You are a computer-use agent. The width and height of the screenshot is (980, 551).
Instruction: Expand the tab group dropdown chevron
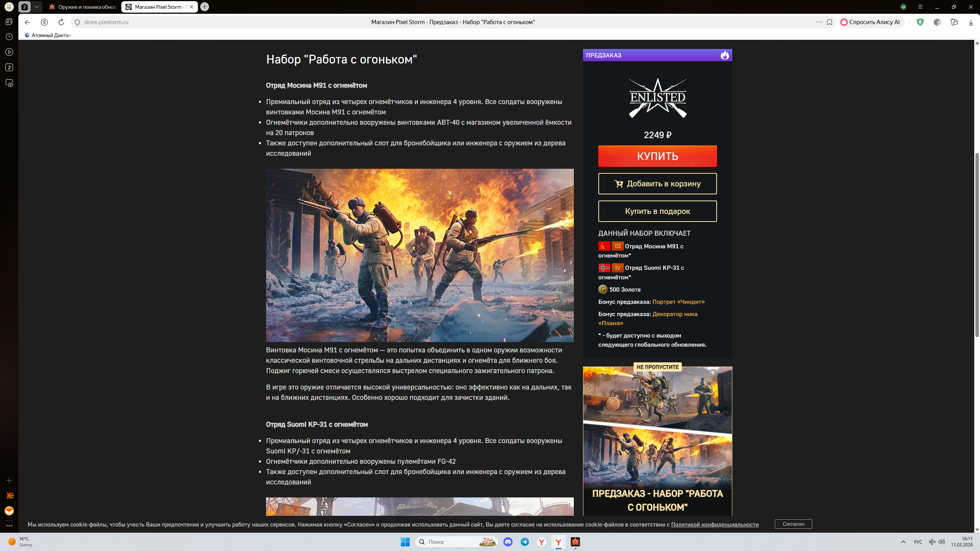(x=37, y=7)
